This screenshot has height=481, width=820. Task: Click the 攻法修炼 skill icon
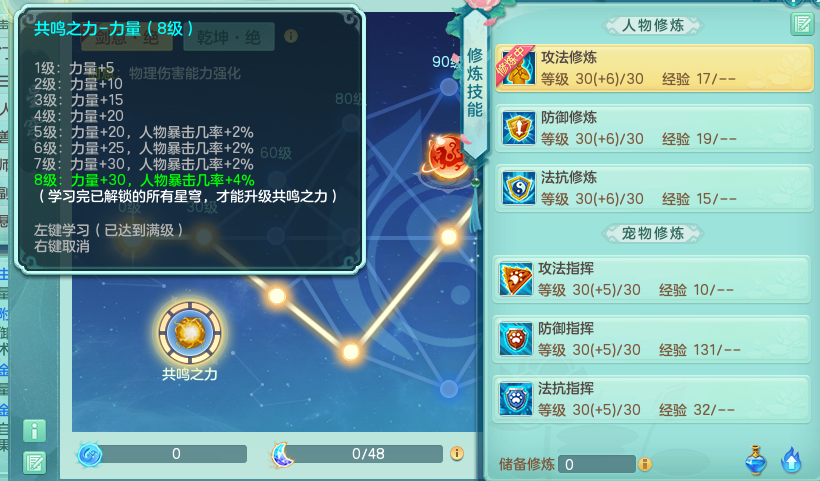click(518, 68)
